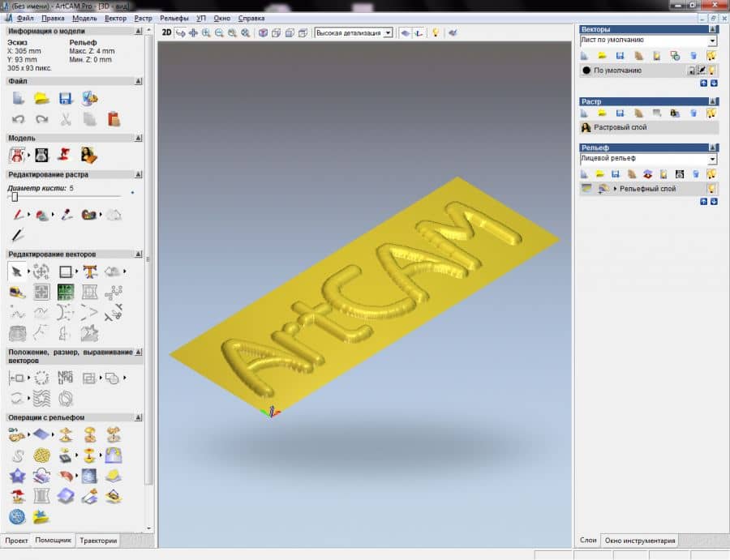Open the Модель menu
Screen dimensions: 730x560
point(84,18)
